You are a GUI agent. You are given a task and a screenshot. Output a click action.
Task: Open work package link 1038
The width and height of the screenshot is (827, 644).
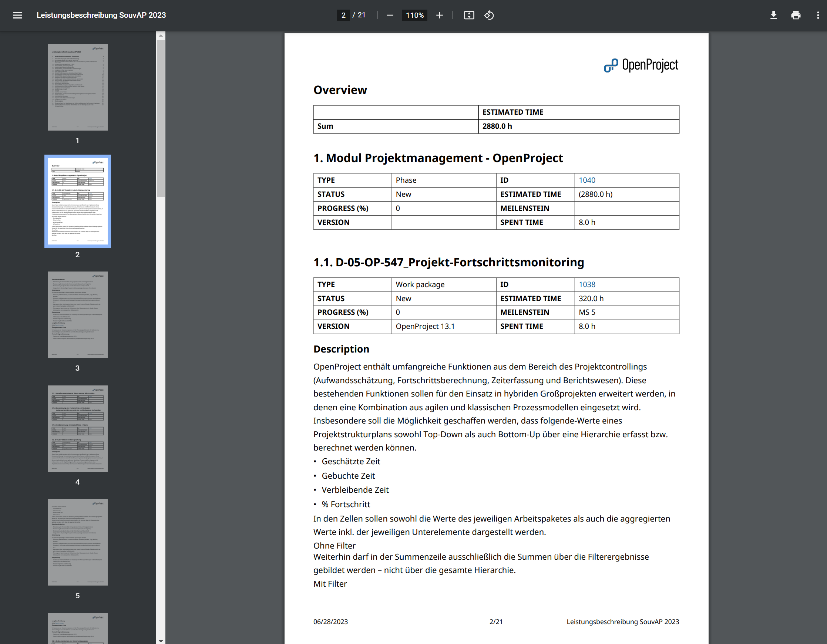pos(587,284)
